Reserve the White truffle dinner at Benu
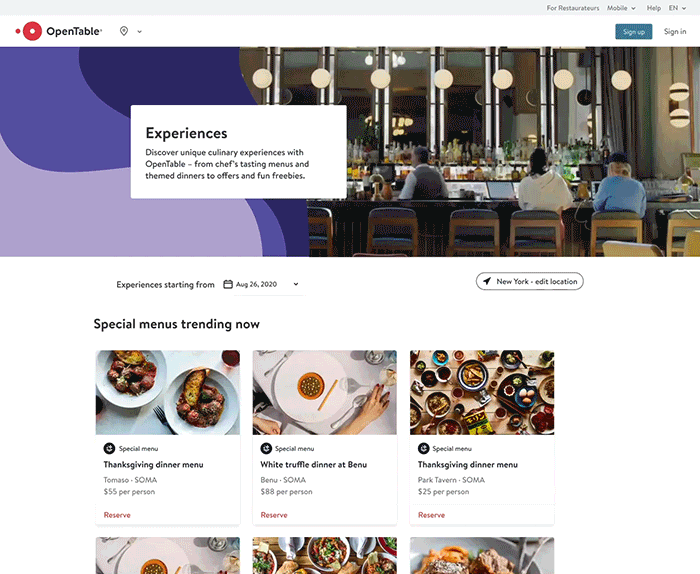This screenshot has height=574, width=700. click(274, 515)
